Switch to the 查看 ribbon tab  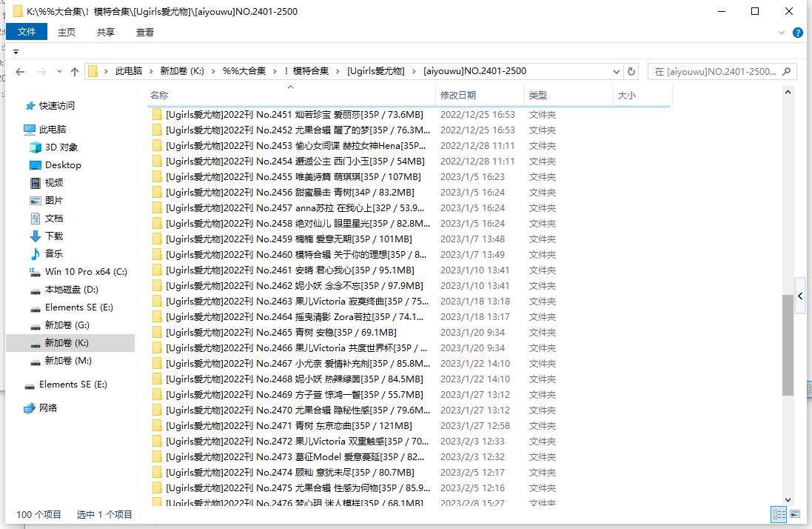pyautogui.click(x=145, y=32)
